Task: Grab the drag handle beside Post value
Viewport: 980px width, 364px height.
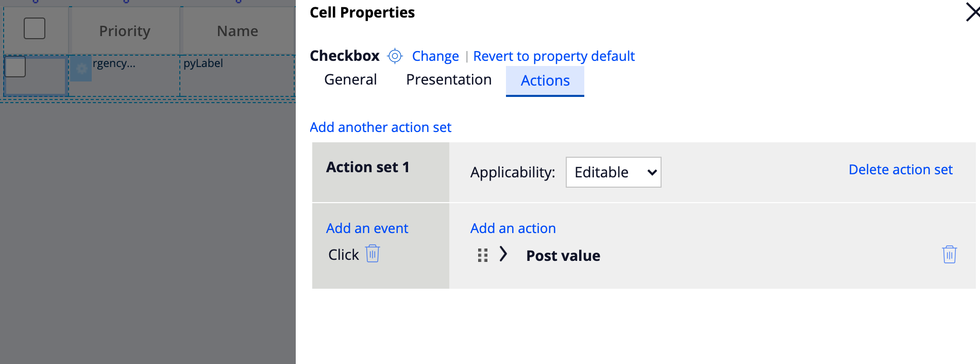Action: (482, 255)
